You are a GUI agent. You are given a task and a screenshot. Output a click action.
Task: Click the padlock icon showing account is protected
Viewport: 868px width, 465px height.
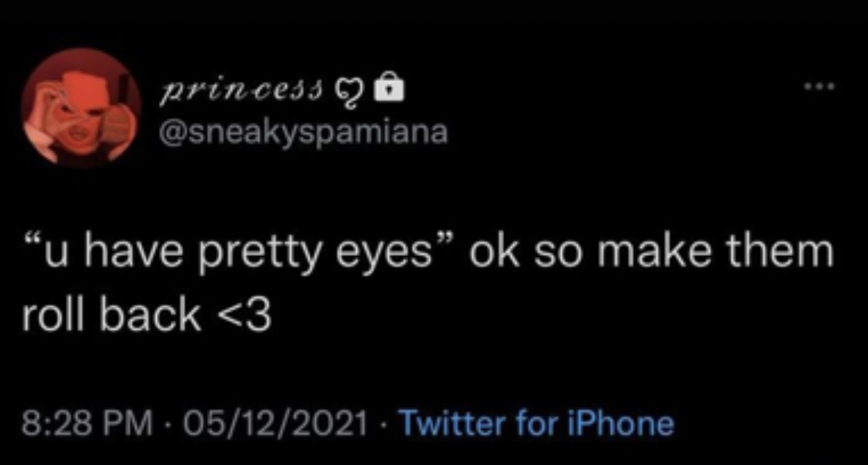tap(390, 88)
